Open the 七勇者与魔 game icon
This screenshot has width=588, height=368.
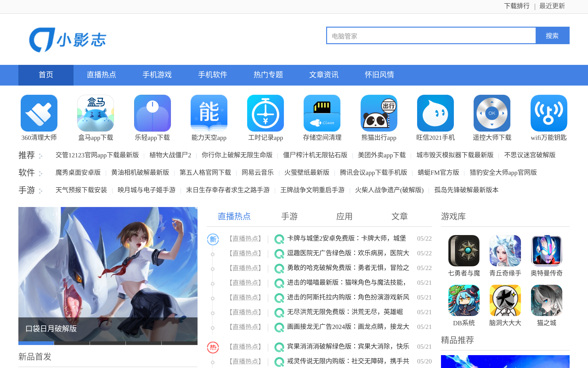464,251
